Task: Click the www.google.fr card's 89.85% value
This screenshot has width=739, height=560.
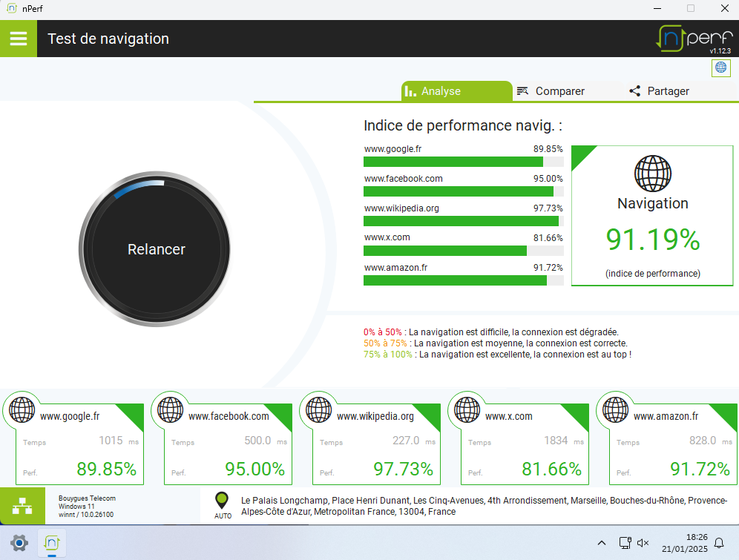Action: [107, 469]
